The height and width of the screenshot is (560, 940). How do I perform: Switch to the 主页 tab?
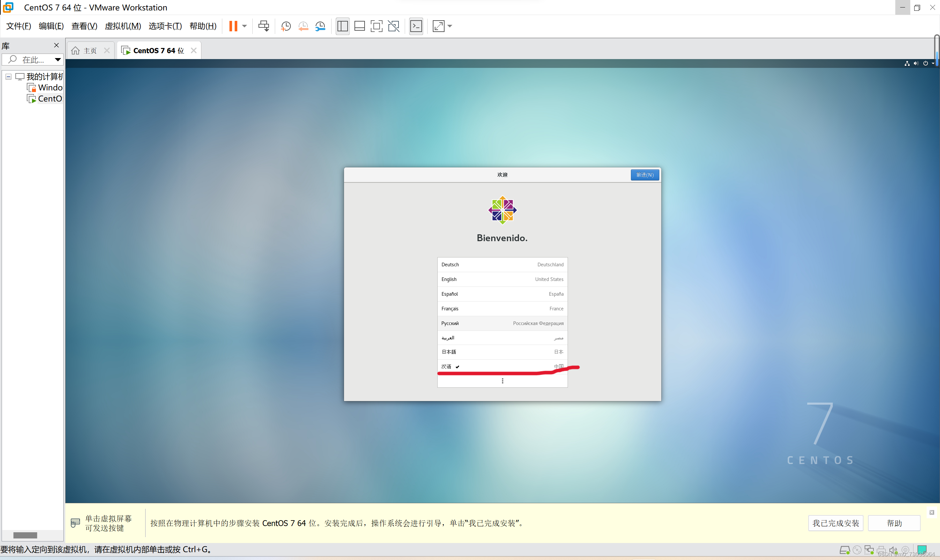coord(90,51)
